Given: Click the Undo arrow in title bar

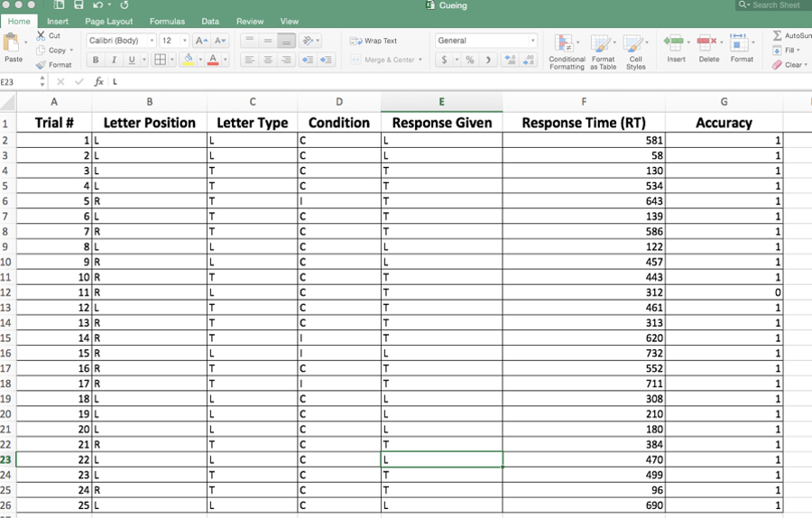Looking at the screenshot, I should tap(97, 5).
